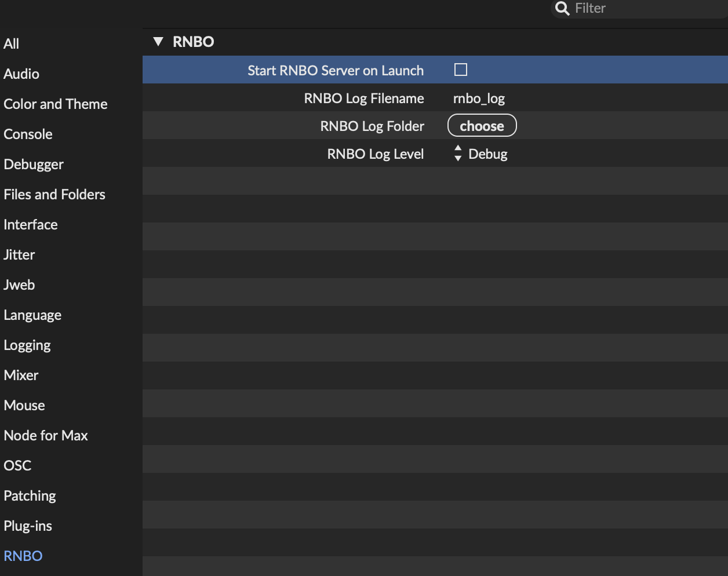Select the All category
728x576 pixels.
pyautogui.click(x=12, y=43)
